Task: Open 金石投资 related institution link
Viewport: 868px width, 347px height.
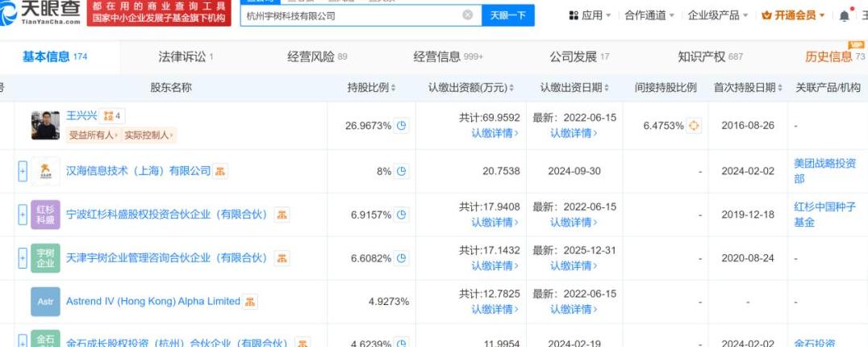Action: click(x=814, y=343)
